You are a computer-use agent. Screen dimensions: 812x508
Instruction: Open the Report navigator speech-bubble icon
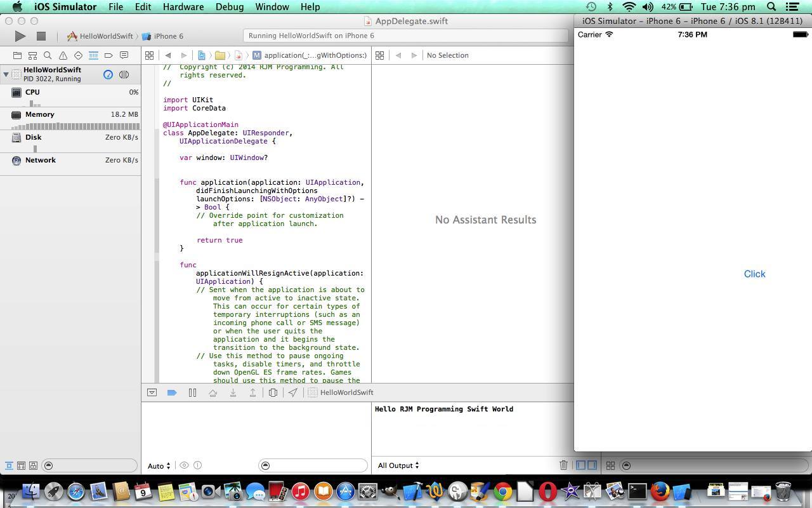(124, 55)
